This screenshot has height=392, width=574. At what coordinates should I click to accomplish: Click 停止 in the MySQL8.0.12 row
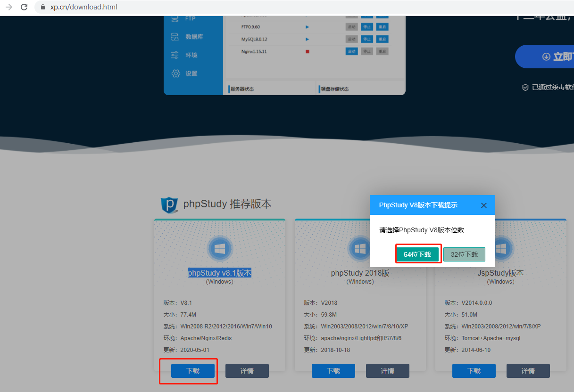(367, 39)
